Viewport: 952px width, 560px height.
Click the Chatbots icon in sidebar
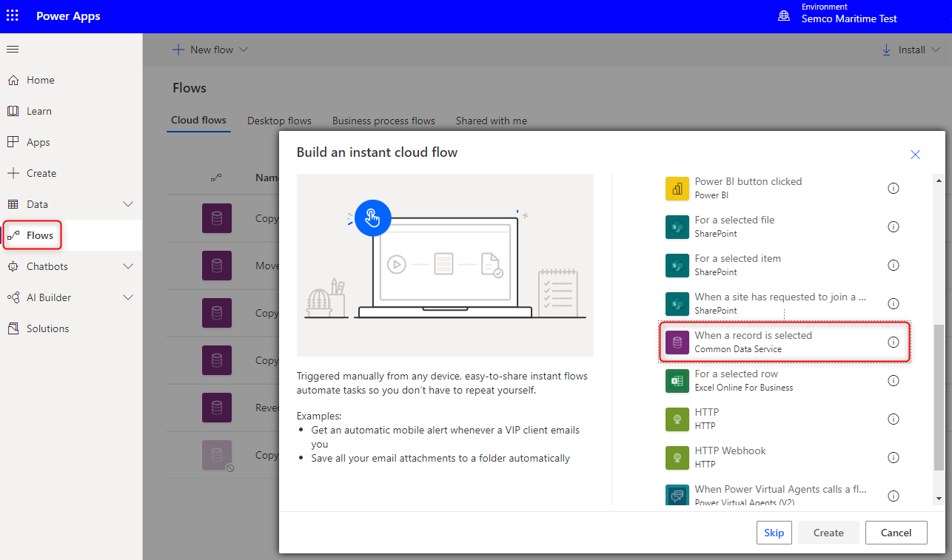pos(13,266)
